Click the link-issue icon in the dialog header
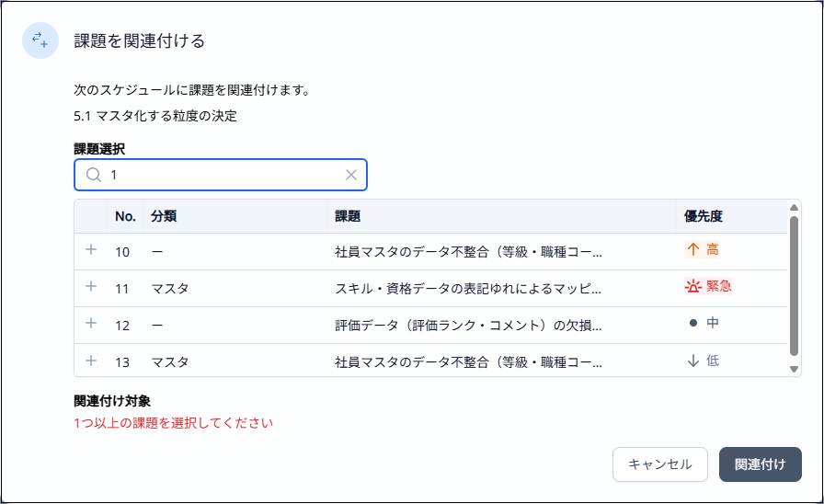This screenshot has width=824, height=504. tap(40, 40)
